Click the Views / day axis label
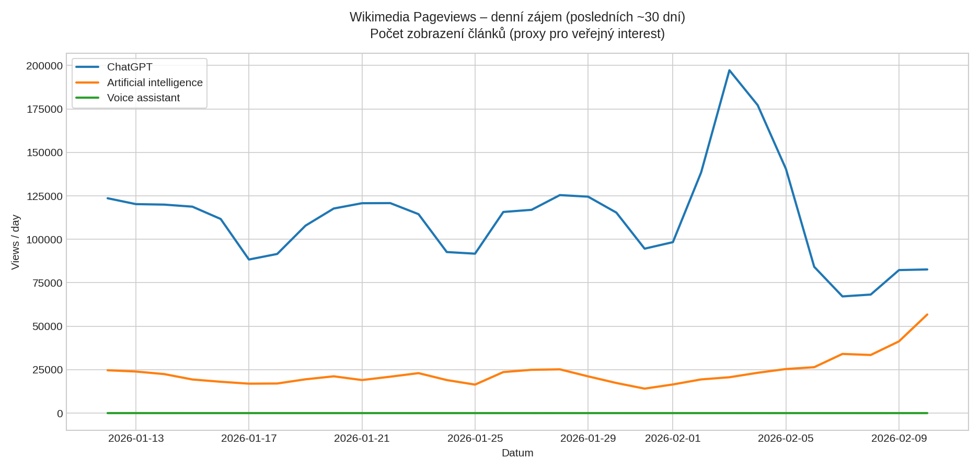The image size is (980, 470). tap(16, 240)
